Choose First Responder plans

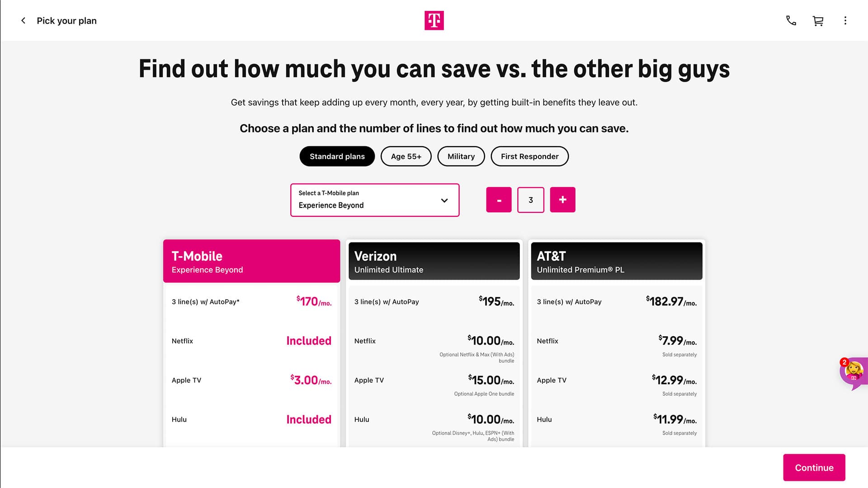tap(529, 156)
